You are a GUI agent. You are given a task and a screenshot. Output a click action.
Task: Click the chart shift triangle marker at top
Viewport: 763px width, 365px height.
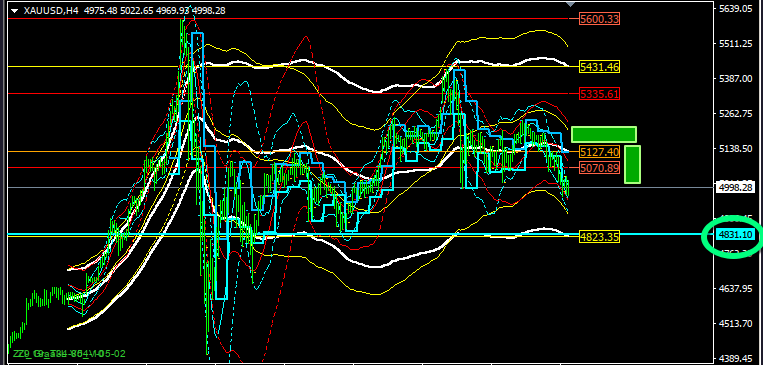[x=570, y=4]
